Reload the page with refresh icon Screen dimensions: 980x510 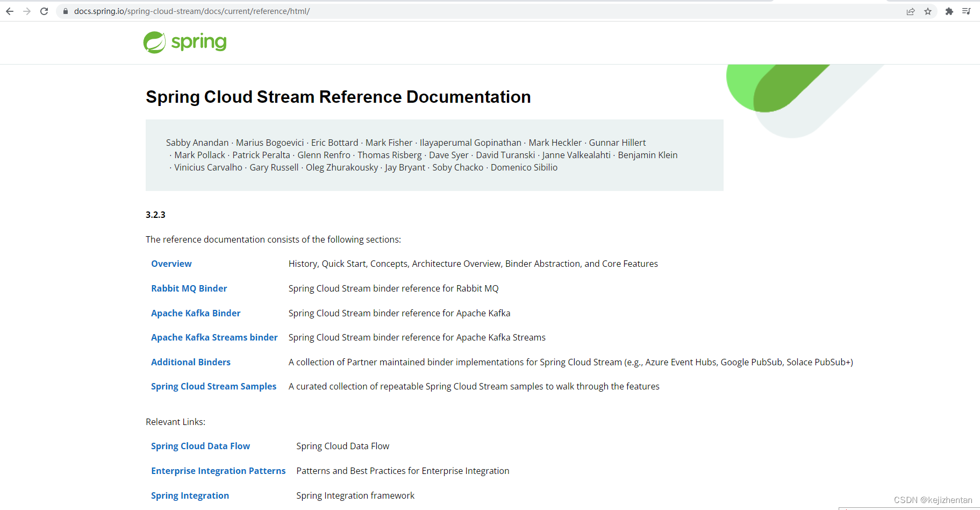tap(44, 11)
